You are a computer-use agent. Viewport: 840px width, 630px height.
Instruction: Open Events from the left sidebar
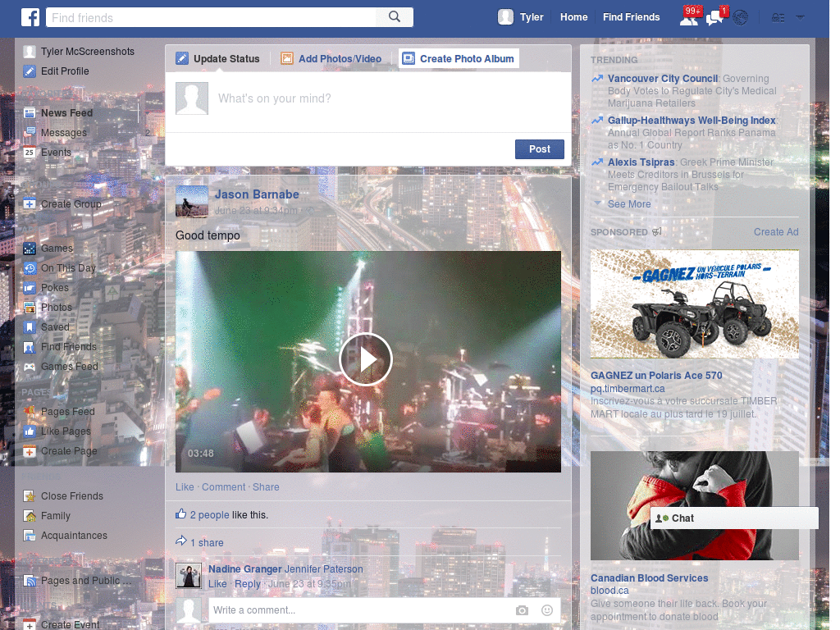[x=56, y=152]
